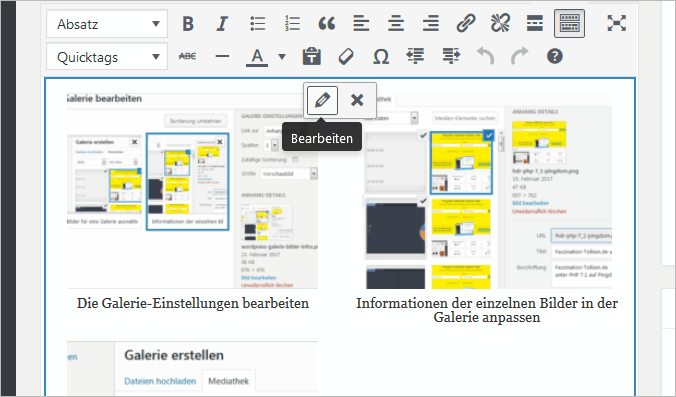Insert a bulleted list
676x397 pixels.
pyautogui.click(x=257, y=24)
